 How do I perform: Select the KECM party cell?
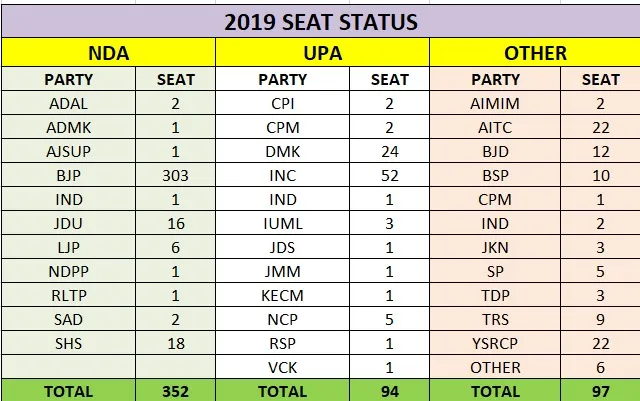pos(283,296)
